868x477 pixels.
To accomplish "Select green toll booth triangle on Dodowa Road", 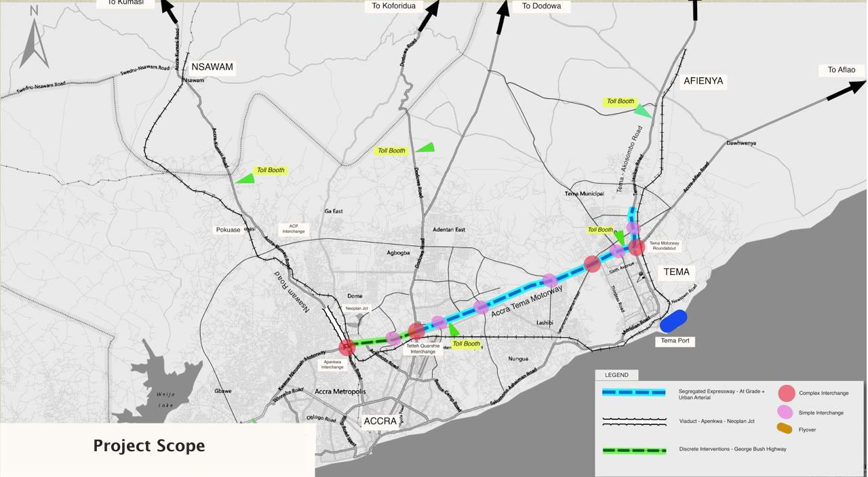I will click(425, 148).
